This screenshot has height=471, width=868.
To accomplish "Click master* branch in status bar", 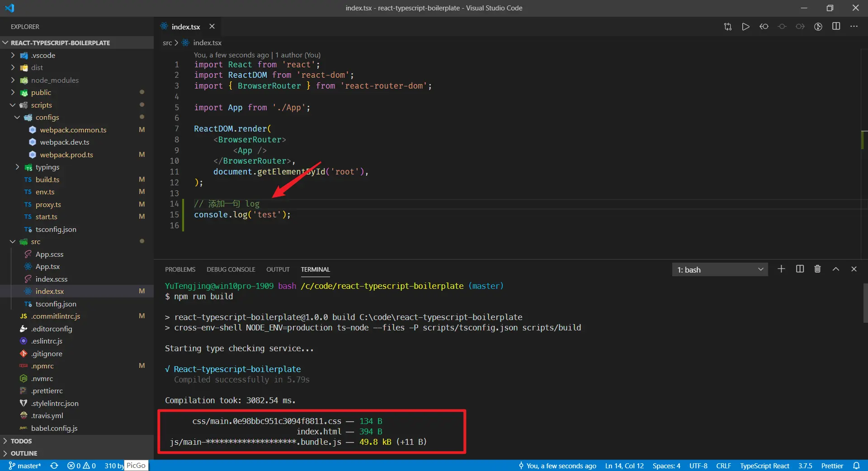I will point(25,466).
